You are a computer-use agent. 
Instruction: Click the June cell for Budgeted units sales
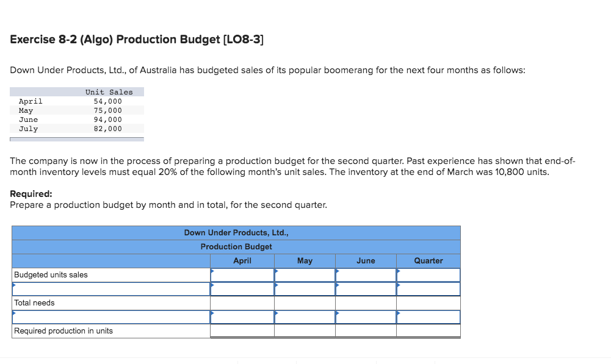(x=366, y=274)
